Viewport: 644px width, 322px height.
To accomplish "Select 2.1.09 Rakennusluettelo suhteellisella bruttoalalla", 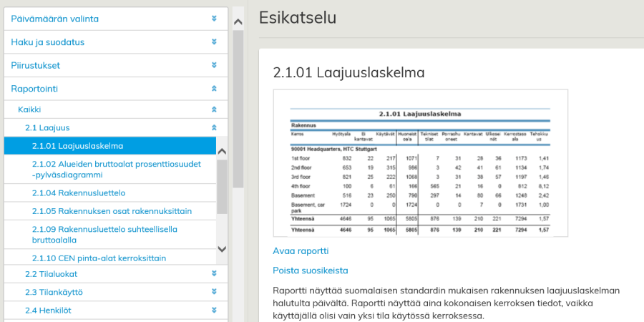I will 104,235.
